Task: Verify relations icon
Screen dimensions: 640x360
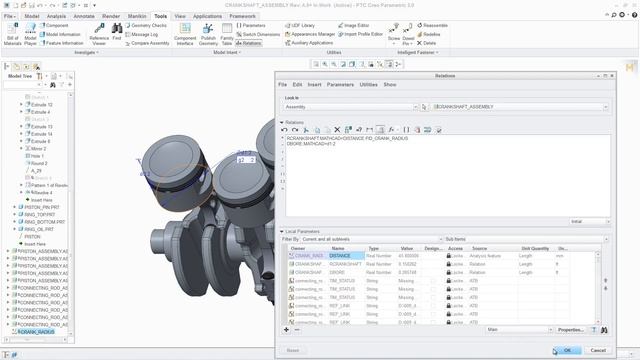Action: [x=439, y=130]
